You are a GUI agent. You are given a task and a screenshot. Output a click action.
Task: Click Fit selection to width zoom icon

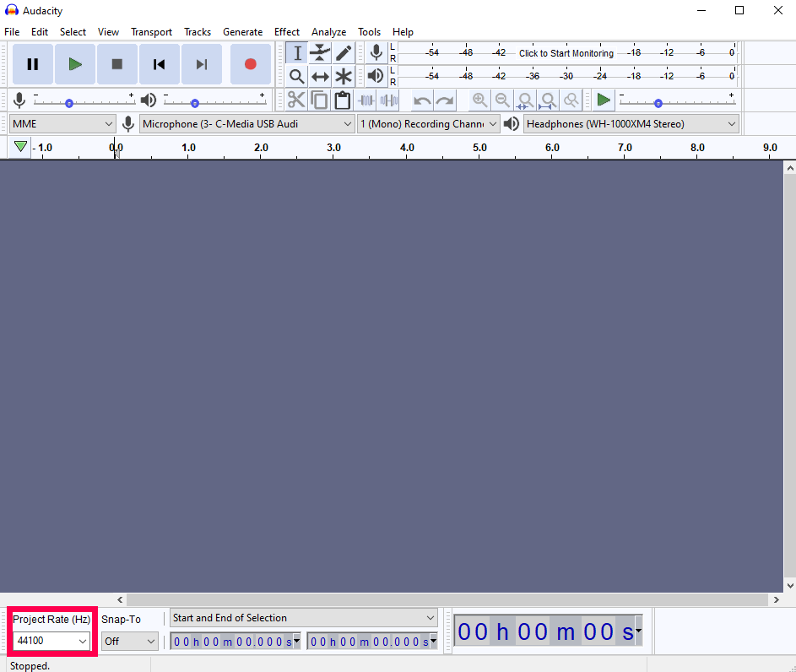(x=525, y=100)
